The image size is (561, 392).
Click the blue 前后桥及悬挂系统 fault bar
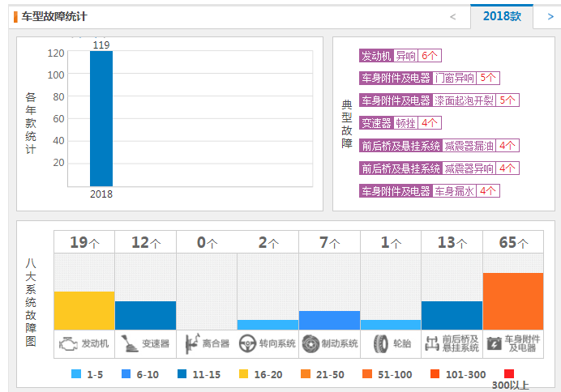452,315
